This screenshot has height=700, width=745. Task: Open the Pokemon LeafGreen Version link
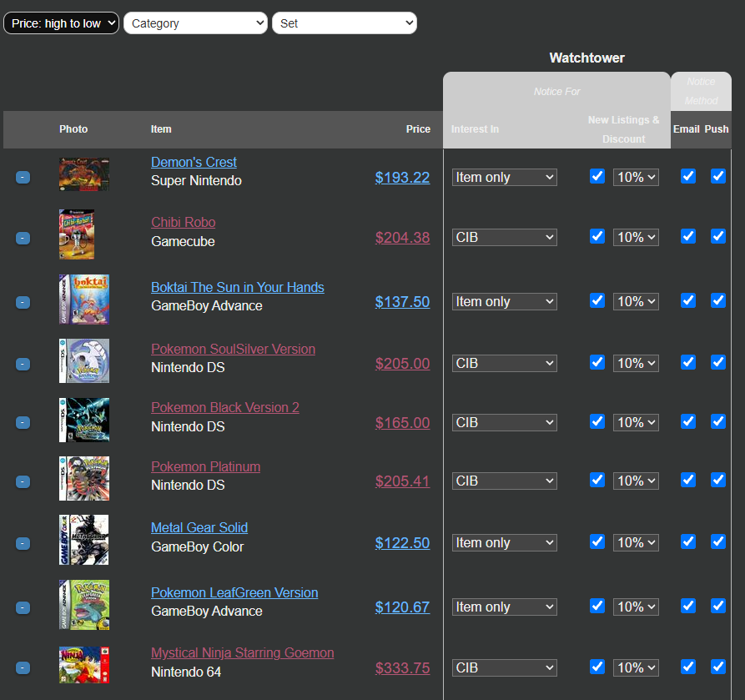pos(234,592)
